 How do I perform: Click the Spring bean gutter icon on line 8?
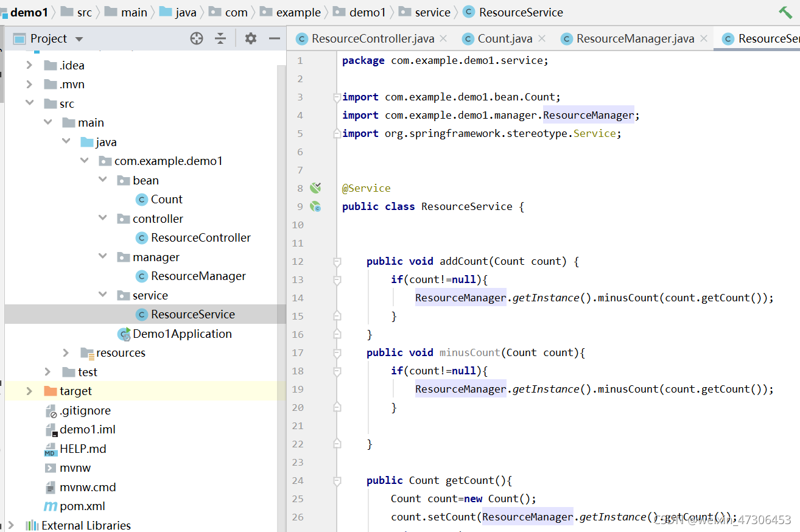click(315, 187)
